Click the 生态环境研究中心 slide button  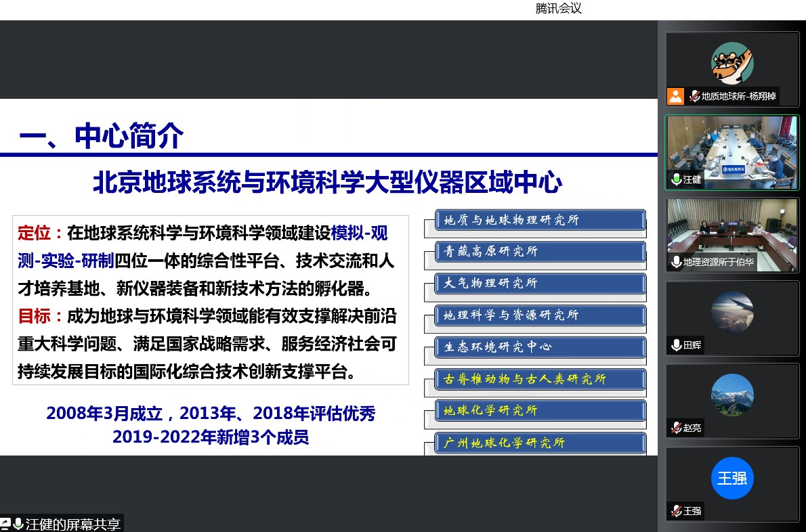pos(539,347)
